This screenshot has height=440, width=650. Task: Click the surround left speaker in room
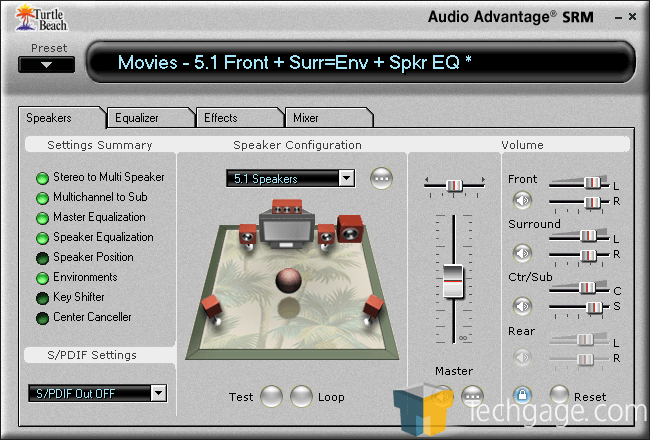coord(212,308)
